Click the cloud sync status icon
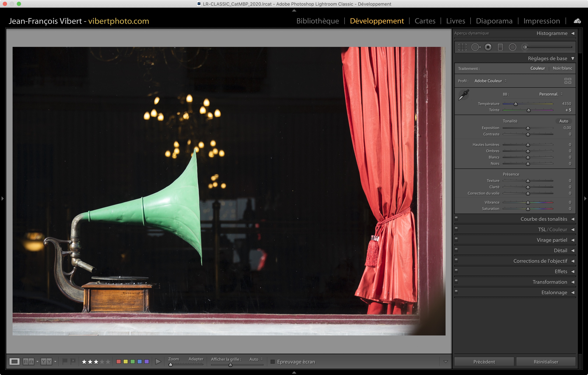This screenshot has height=375, width=588. click(577, 21)
